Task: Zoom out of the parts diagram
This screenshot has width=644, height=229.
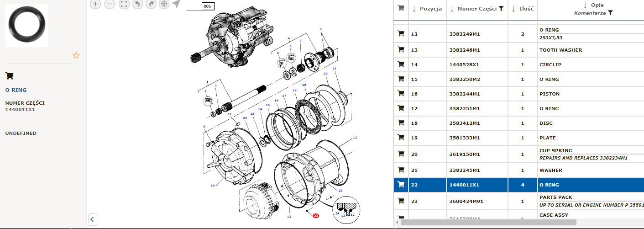Action: tap(110, 4)
